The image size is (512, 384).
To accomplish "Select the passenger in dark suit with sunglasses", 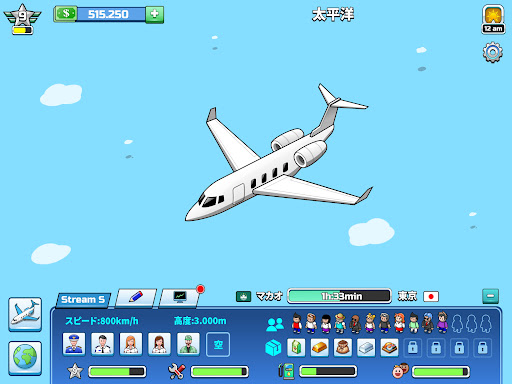I will click(x=355, y=324).
